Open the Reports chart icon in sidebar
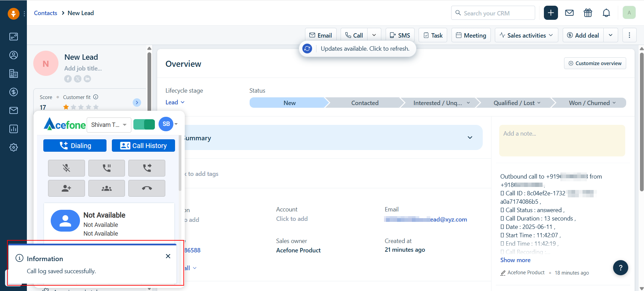This screenshot has width=644, height=291. (x=13, y=129)
